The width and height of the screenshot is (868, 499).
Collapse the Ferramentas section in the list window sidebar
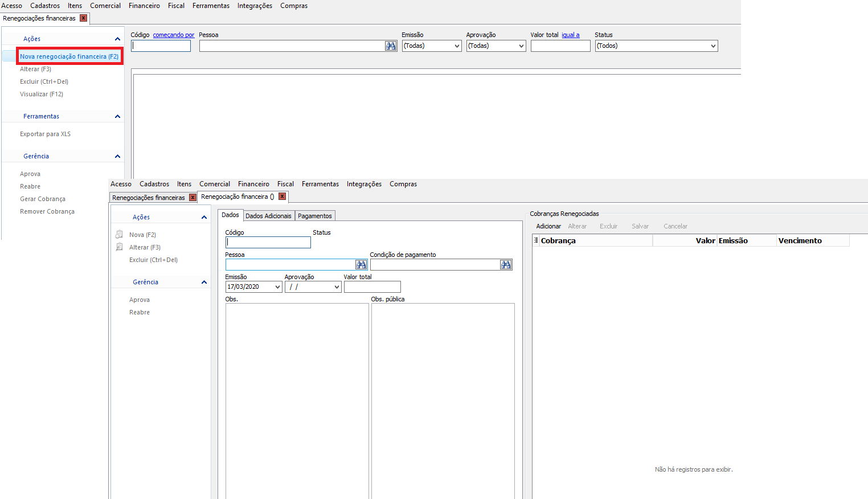click(117, 116)
